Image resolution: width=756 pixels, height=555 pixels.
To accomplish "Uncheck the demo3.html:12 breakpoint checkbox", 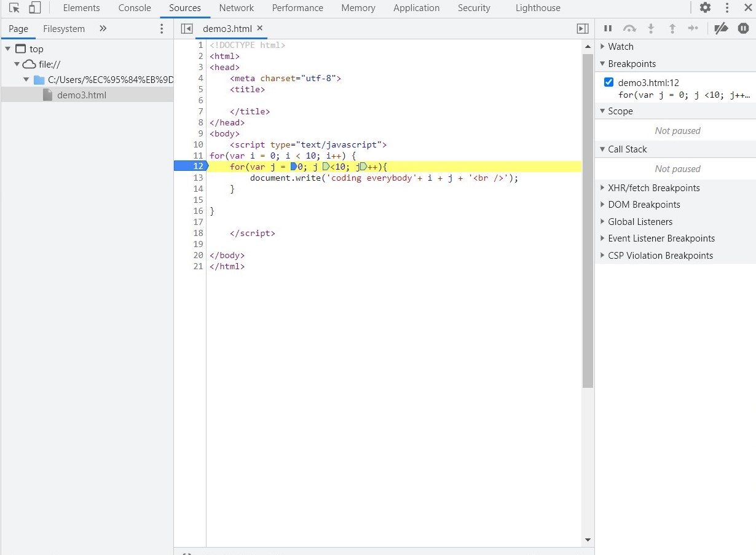I will [x=609, y=82].
